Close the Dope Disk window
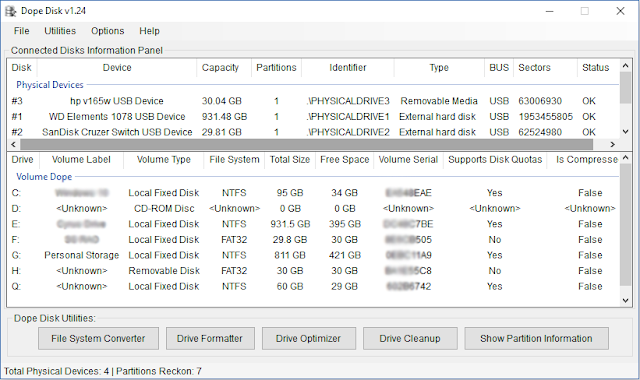This screenshot has width=640, height=380. pos(620,11)
